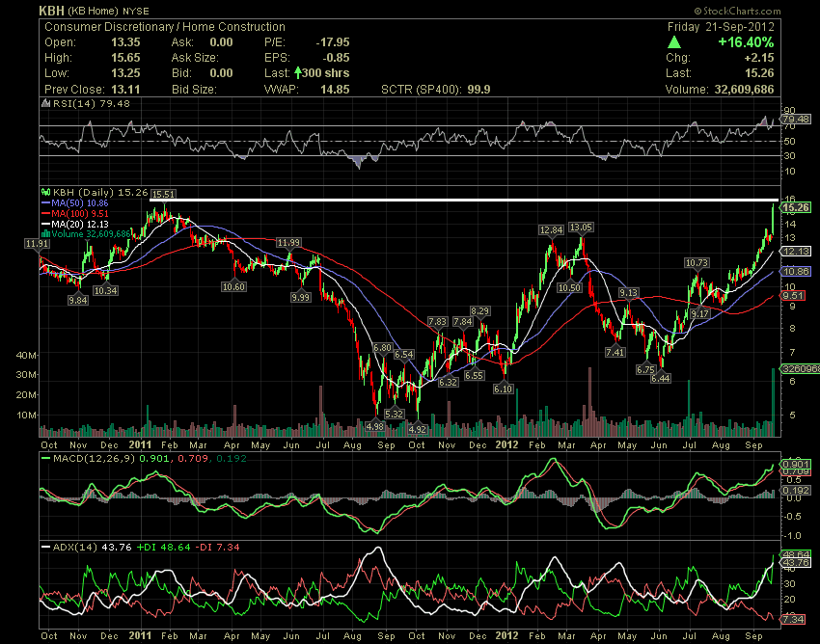Click the 9.84 low price label
Viewport: 820px width, 644px height.
coord(78,300)
